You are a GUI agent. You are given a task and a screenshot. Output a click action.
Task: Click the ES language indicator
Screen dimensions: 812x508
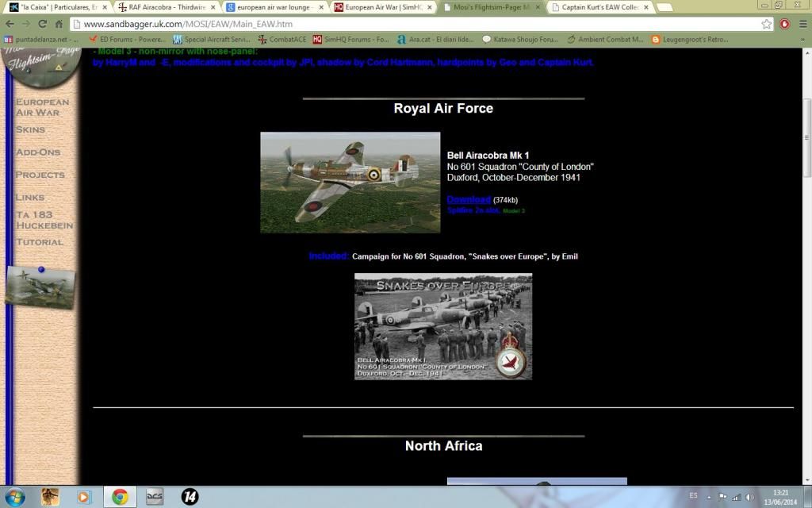pyautogui.click(x=693, y=496)
